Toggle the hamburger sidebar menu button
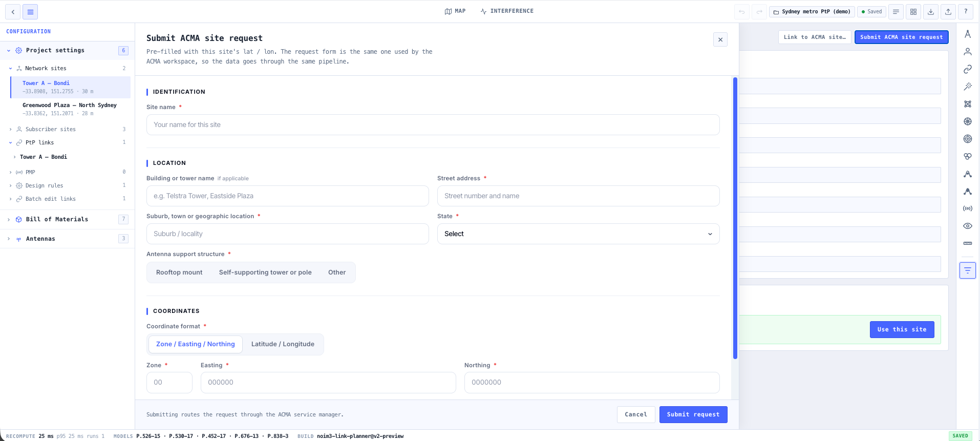The image size is (980, 441). tap(30, 12)
